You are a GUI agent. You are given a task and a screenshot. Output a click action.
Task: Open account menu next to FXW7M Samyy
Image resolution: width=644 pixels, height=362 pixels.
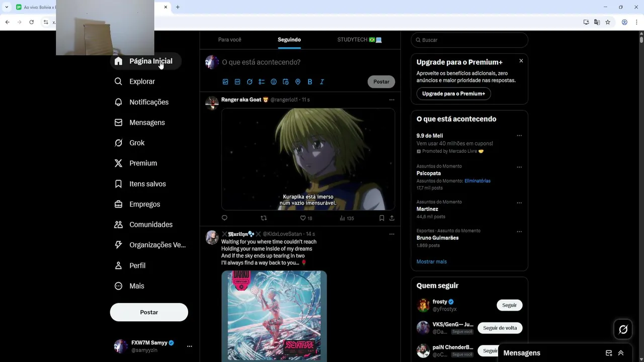190,346
